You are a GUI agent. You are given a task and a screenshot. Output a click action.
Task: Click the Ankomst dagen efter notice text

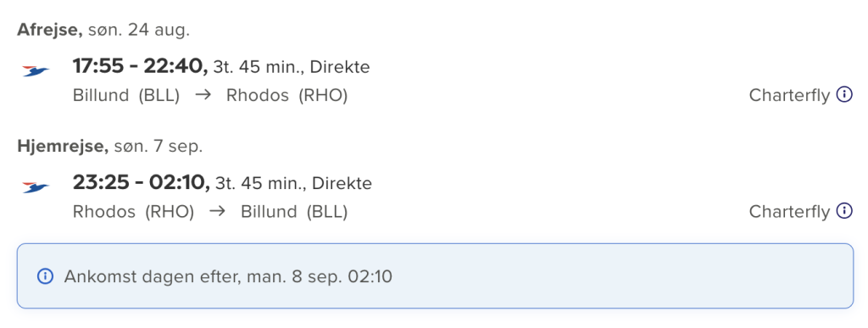pos(228,276)
